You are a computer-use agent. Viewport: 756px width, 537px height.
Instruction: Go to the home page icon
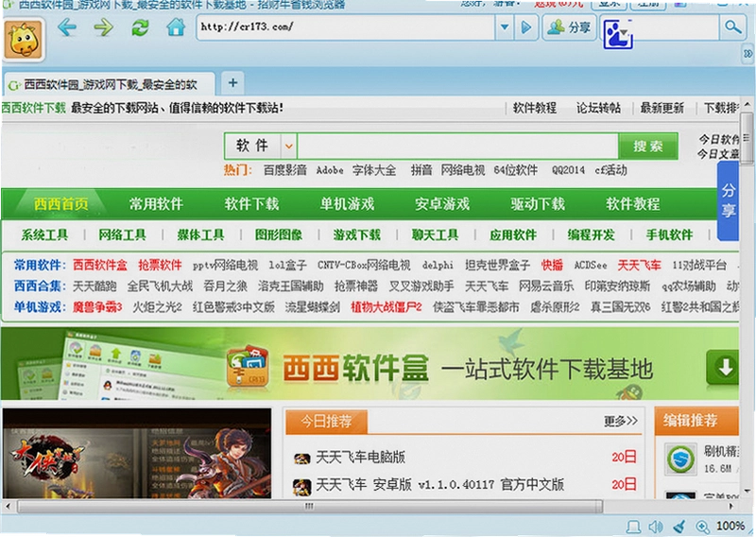click(x=176, y=27)
